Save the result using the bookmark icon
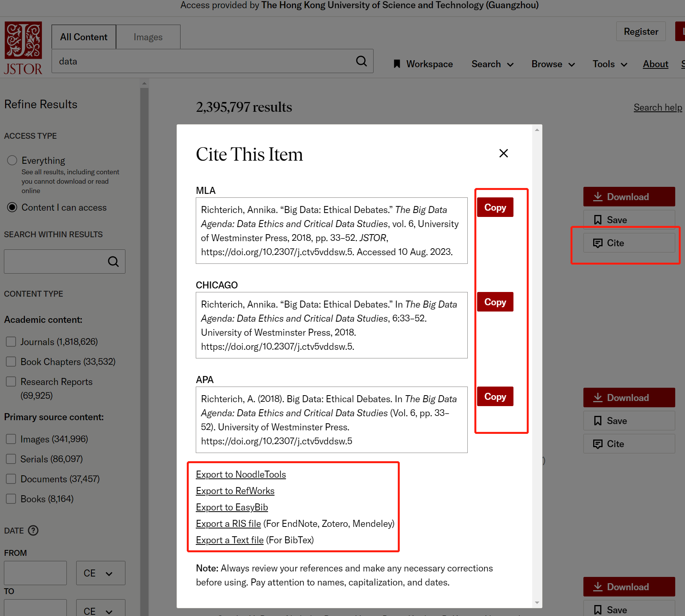The image size is (685, 616). tap(598, 219)
